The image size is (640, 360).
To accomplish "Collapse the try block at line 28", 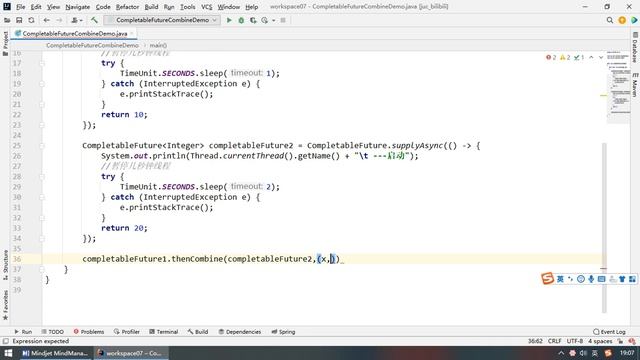I will (x=42, y=177).
